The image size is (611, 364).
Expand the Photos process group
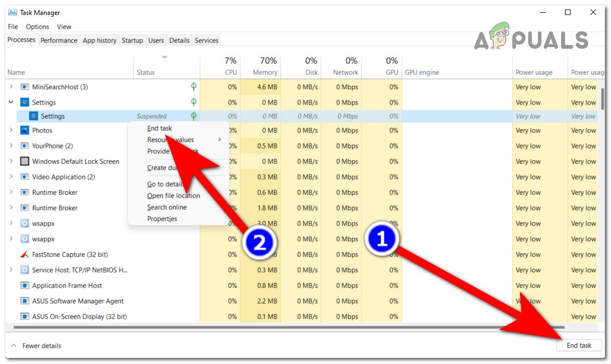pyautogui.click(x=11, y=130)
